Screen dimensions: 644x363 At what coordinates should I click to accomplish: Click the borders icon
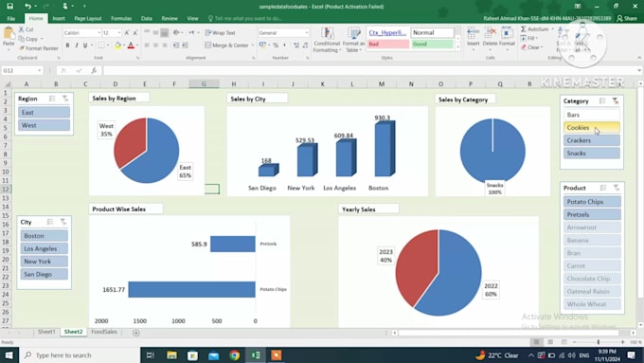point(101,45)
